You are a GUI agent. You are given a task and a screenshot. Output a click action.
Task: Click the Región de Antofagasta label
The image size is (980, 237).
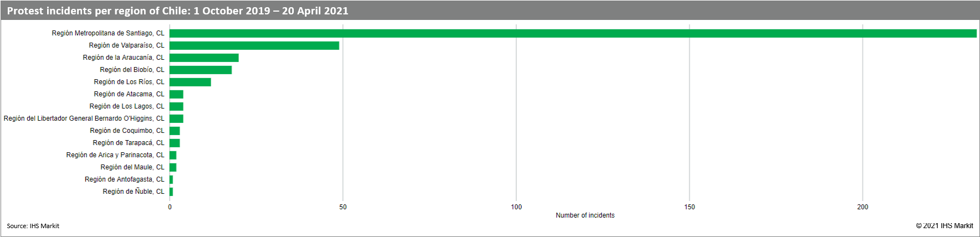(124, 179)
